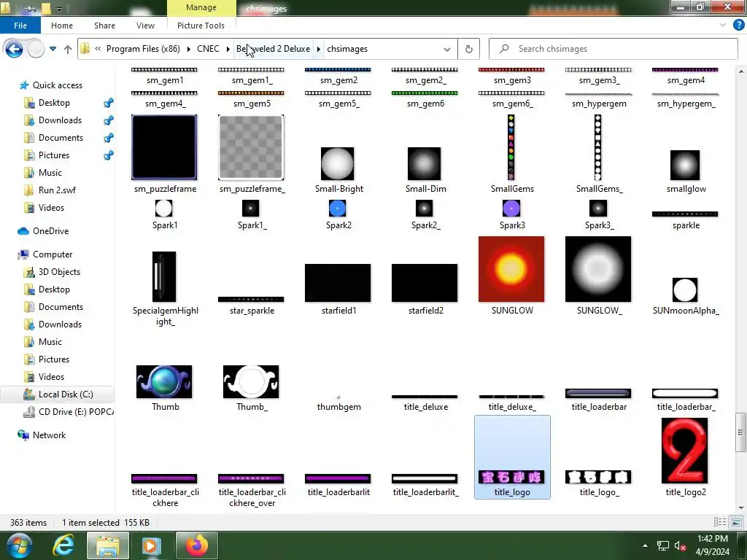Switch to large thumbnails view icon
Image resolution: width=747 pixels, height=560 pixels.
tap(737, 522)
